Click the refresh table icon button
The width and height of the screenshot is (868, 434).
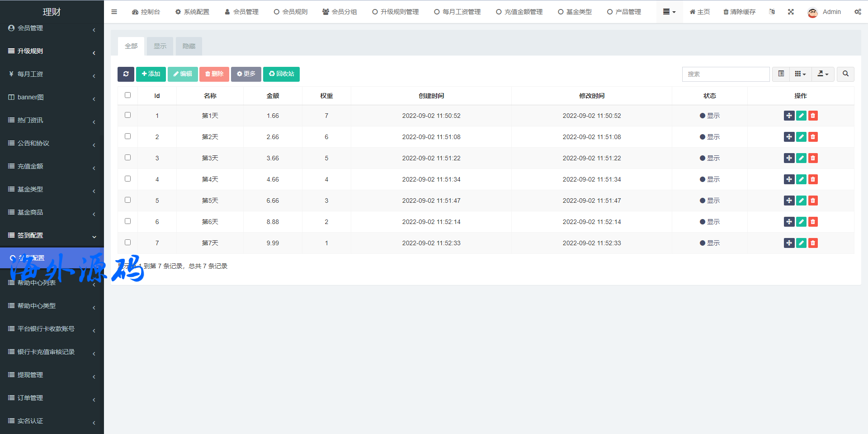click(126, 74)
